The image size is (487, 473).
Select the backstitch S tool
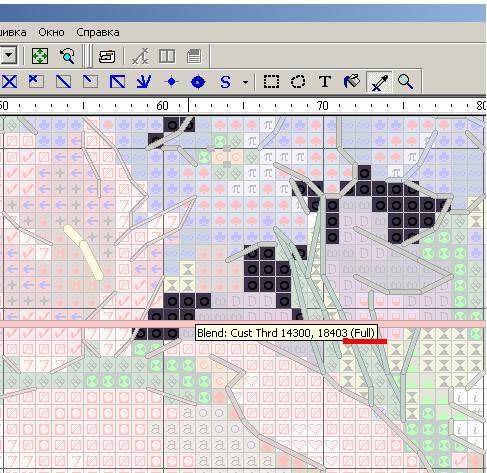point(225,82)
